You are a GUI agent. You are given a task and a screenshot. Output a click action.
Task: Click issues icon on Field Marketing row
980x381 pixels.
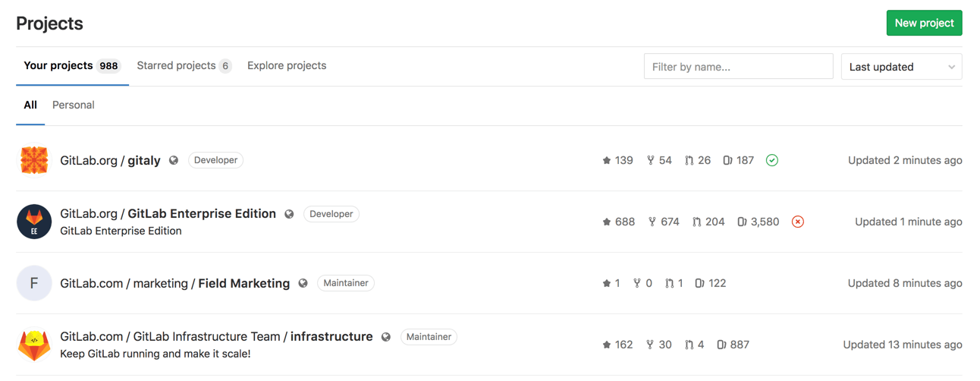click(699, 283)
